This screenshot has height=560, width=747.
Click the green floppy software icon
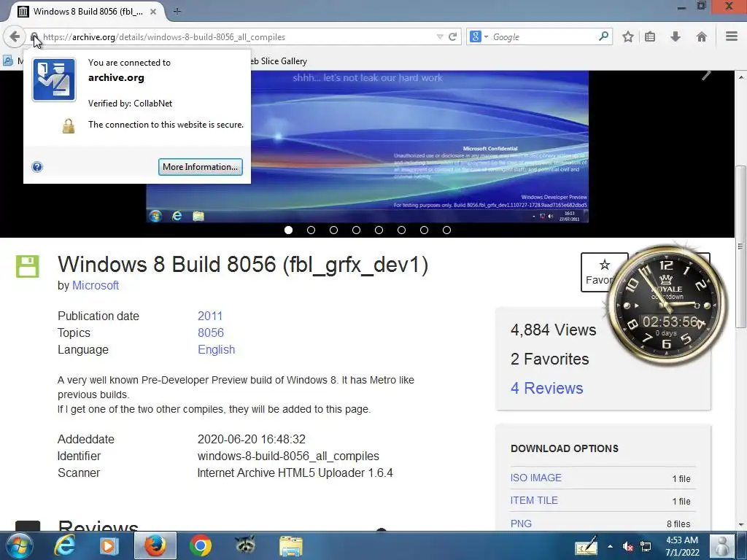(x=28, y=266)
